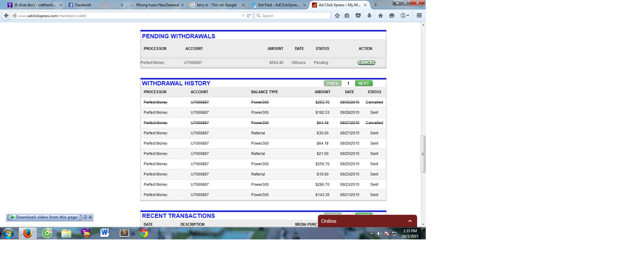Open the Adblock Plus dropdown arrow
The width and height of the screenshot is (644, 260).
coord(408,16)
